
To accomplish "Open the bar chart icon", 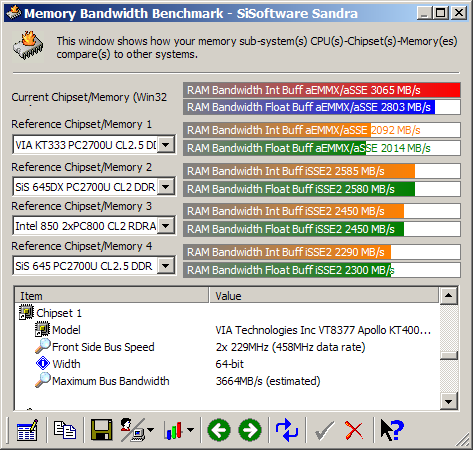I will point(173,430).
